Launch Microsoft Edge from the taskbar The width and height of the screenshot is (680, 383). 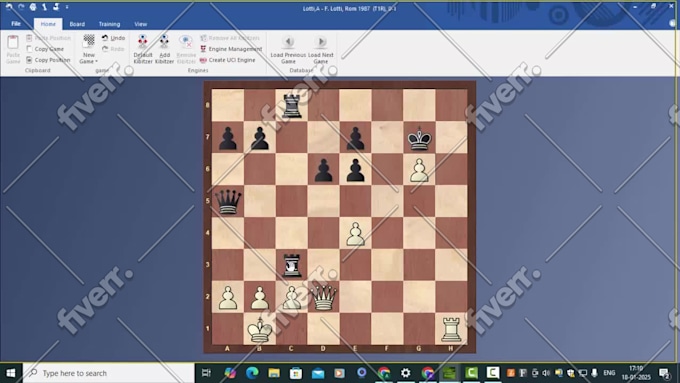point(252,373)
